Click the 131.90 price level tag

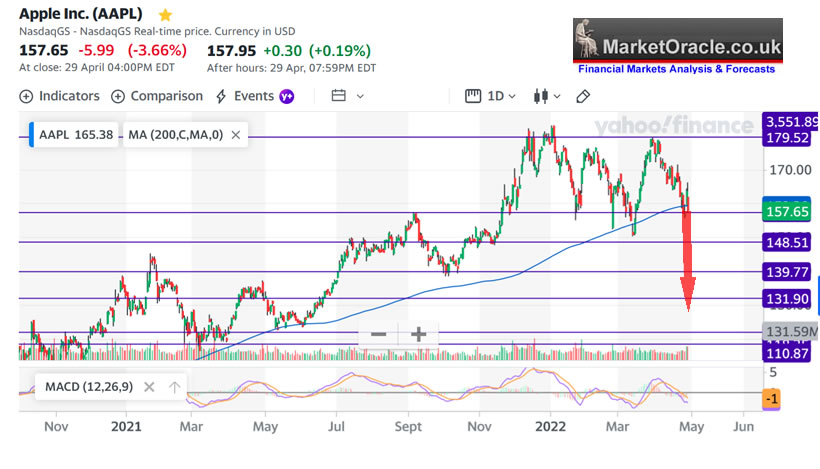point(787,299)
